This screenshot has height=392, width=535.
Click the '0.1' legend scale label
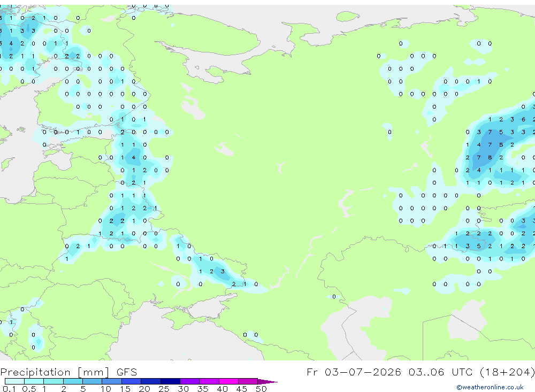(9, 389)
